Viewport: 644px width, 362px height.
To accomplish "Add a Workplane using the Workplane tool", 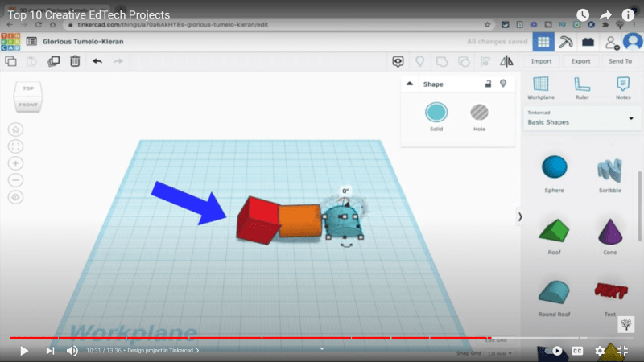I will click(x=542, y=87).
